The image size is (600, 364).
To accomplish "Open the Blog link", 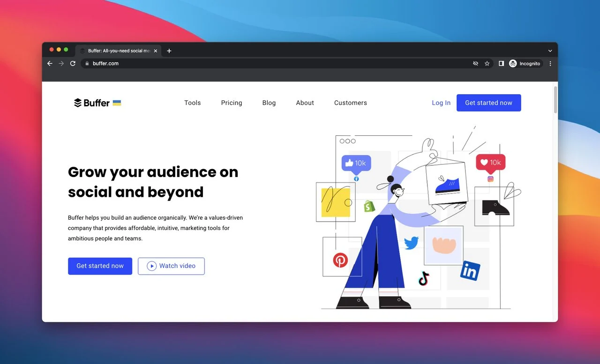I will coord(269,103).
